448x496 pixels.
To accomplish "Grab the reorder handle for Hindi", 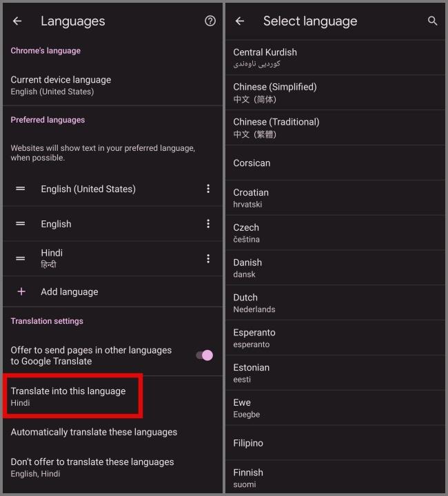I will tap(21, 259).
